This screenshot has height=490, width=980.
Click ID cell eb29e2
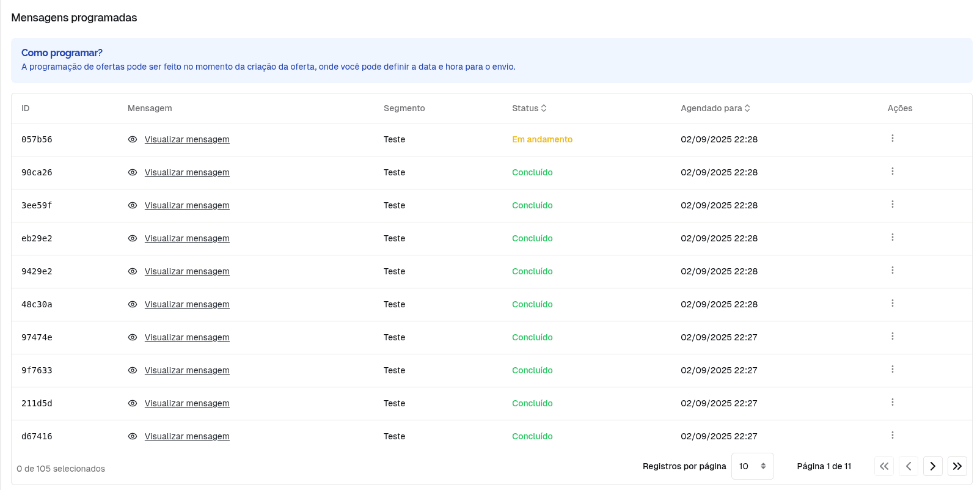[x=37, y=238]
